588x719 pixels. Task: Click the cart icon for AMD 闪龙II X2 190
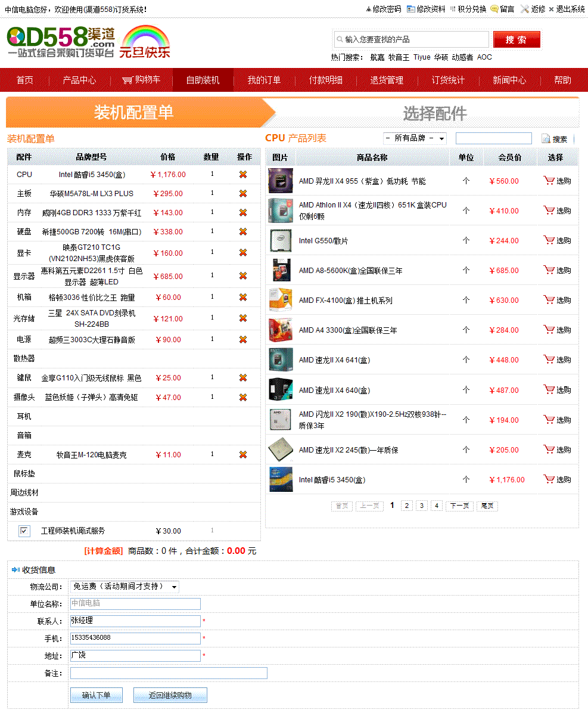(x=549, y=420)
